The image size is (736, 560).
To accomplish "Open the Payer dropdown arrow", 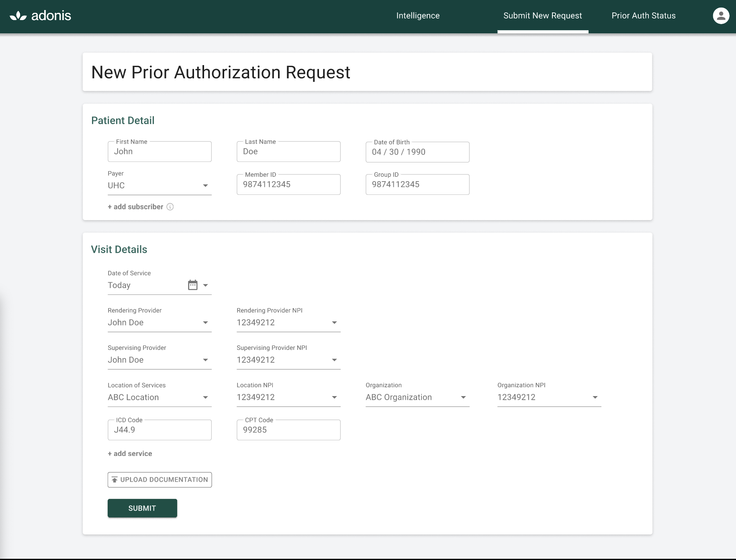I will click(x=206, y=186).
